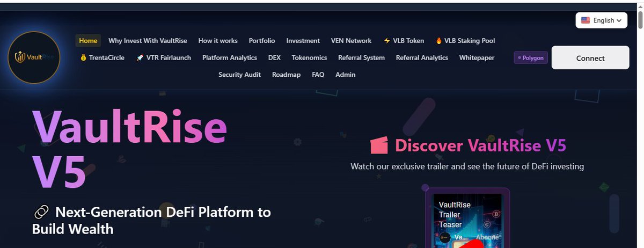
Task: Click the fire icon beside VLB Staking Pool
Action: point(439,41)
